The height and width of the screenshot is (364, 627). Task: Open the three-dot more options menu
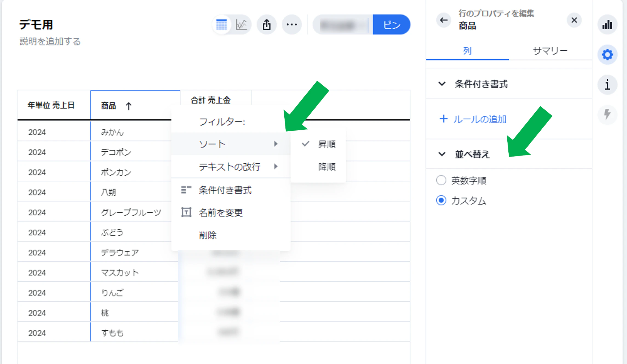pyautogui.click(x=292, y=25)
